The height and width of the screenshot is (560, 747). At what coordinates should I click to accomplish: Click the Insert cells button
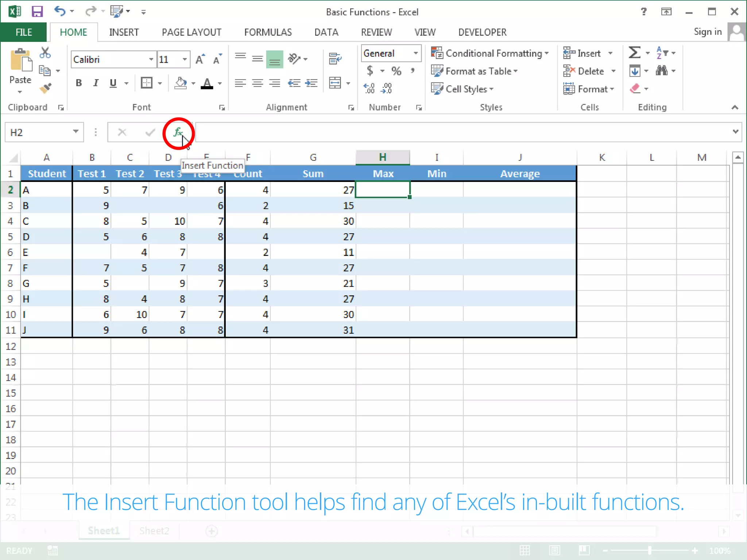click(583, 53)
